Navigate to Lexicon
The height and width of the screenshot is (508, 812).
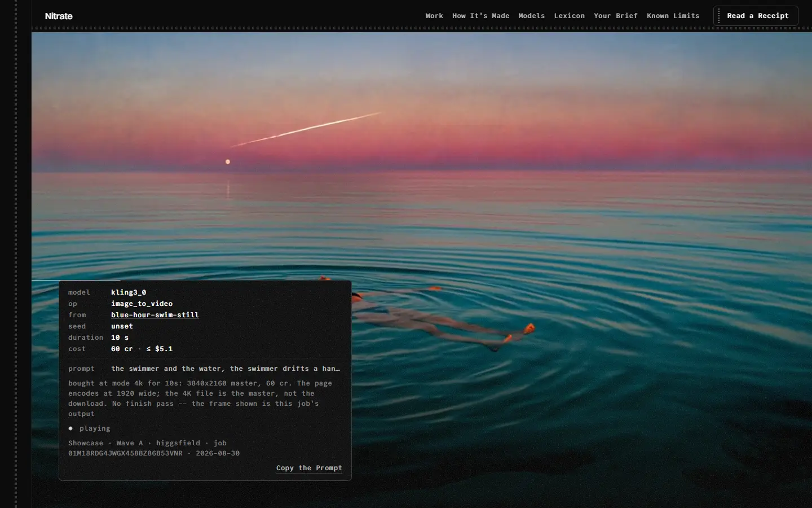point(569,16)
